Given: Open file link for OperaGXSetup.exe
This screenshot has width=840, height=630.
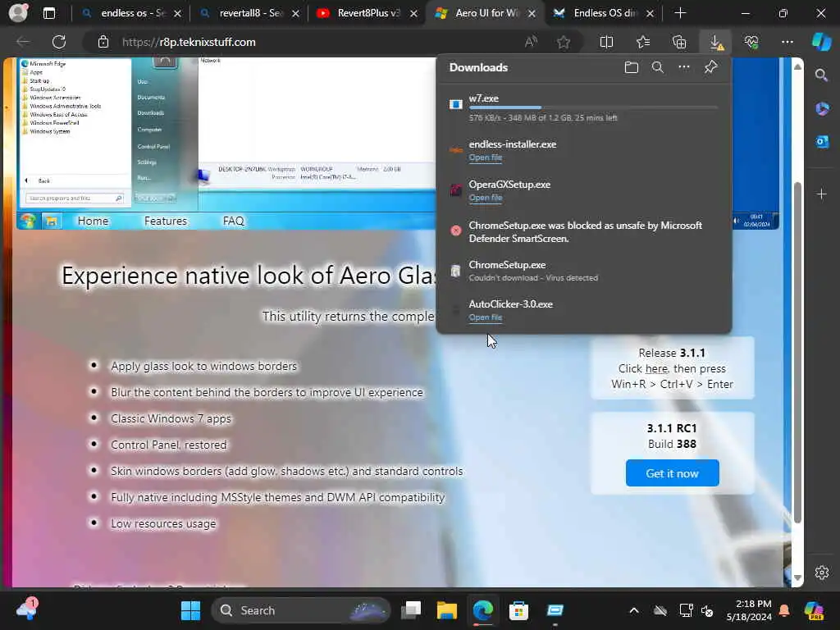Looking at the screenshot, I should coord(486,198).
